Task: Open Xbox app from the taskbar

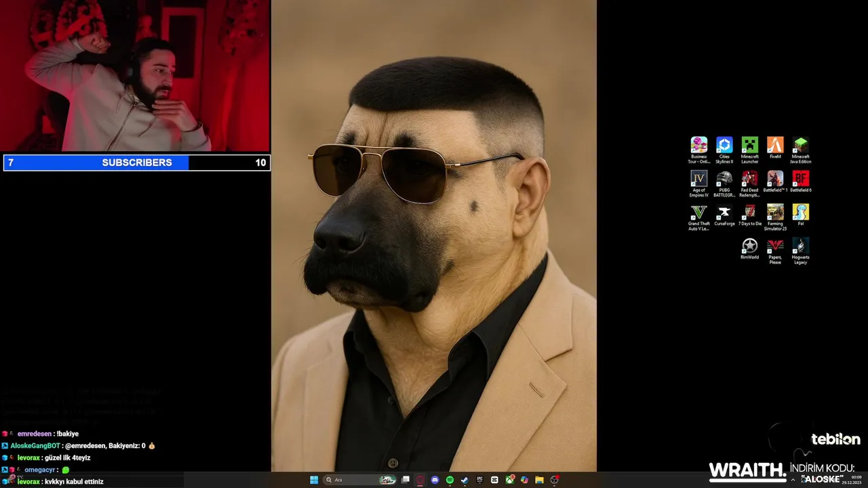Action: point(509,480)
